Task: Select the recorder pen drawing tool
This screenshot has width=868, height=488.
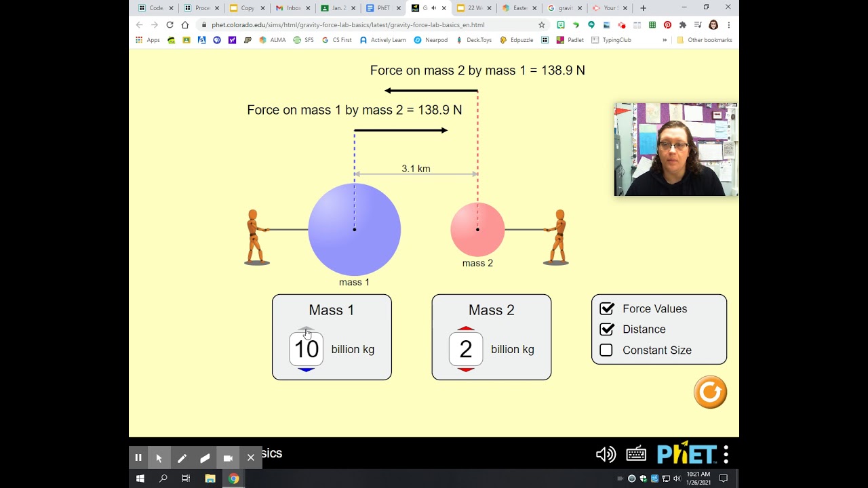Action: tap(182, 457)
